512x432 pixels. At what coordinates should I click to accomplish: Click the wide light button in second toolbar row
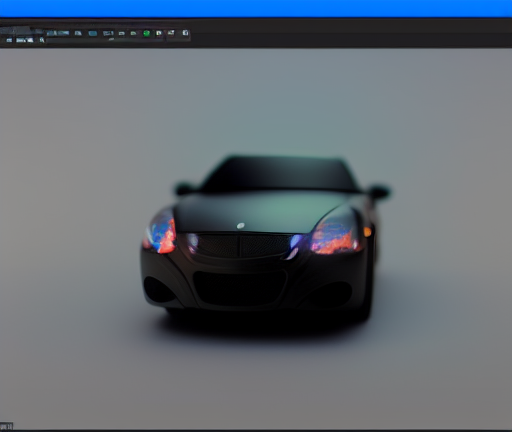click(x=25, y=40)
